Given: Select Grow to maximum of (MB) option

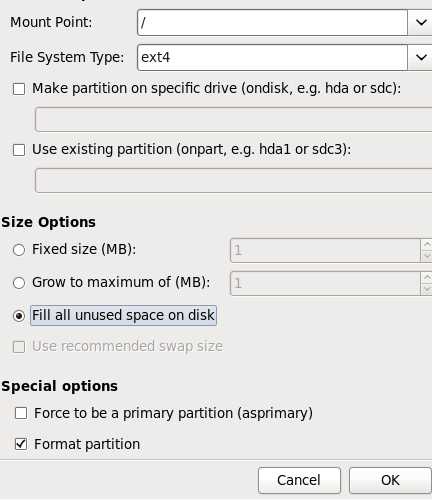Looking at the screenshot, I should [x=19, y=283].
